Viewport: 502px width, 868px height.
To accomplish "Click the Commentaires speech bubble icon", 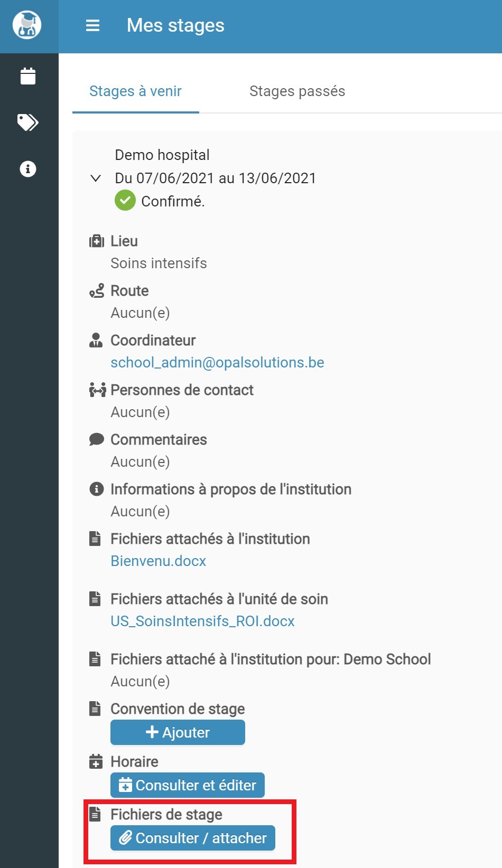I will [96, 439].
